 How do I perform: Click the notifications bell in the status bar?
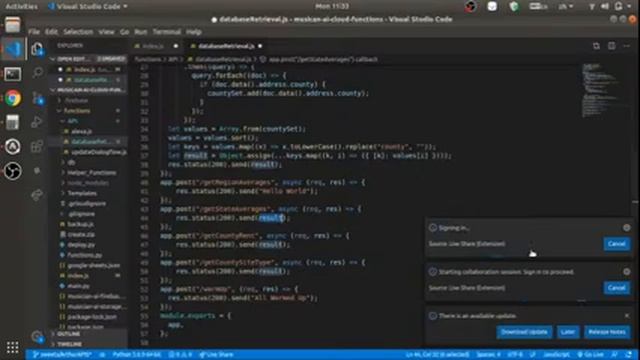click(629, 355)
